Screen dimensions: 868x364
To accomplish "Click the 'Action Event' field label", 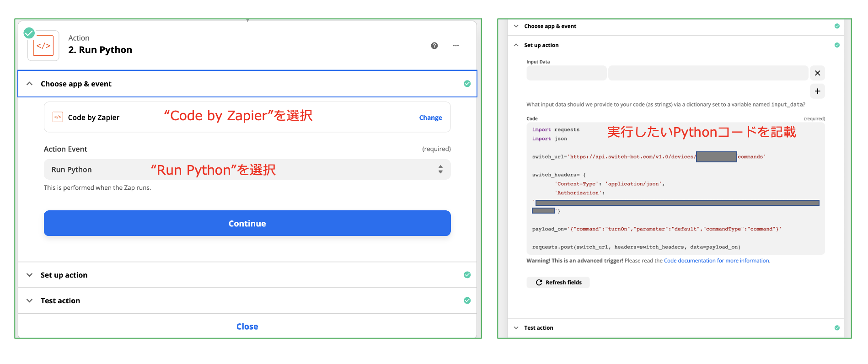I will pos(65,149).
